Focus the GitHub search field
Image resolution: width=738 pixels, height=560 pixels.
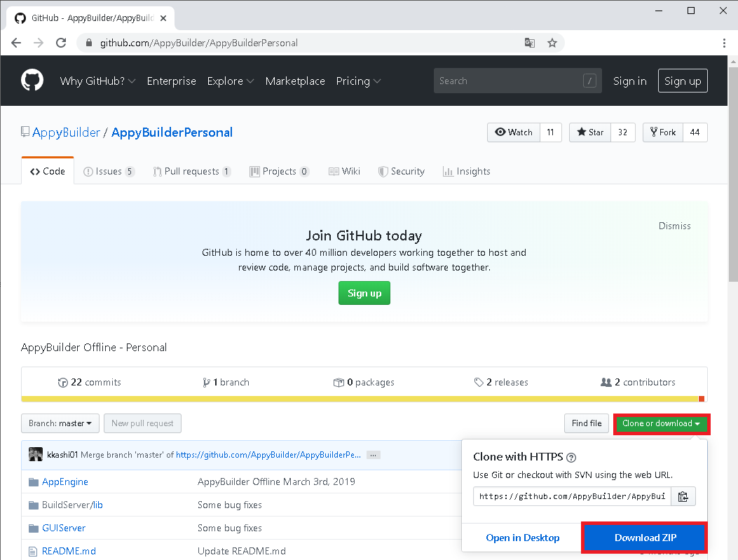pyautogui.click(x=518, y=81)
